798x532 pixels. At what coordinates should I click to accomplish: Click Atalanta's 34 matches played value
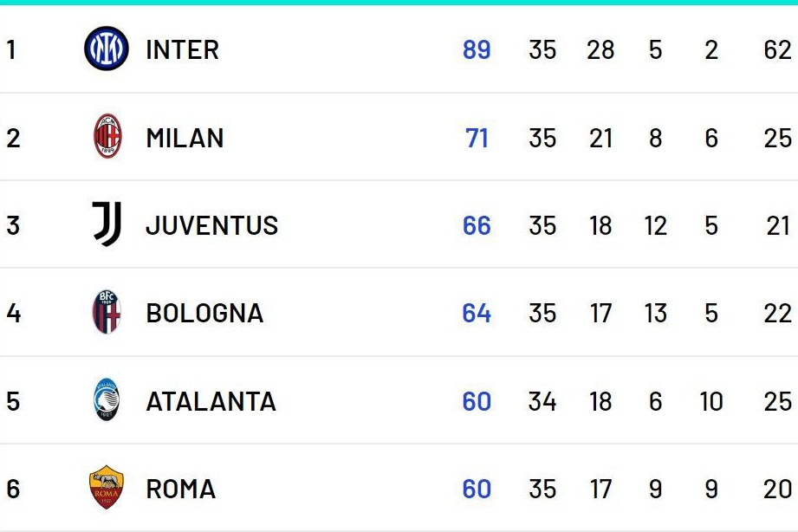(542, 401)
